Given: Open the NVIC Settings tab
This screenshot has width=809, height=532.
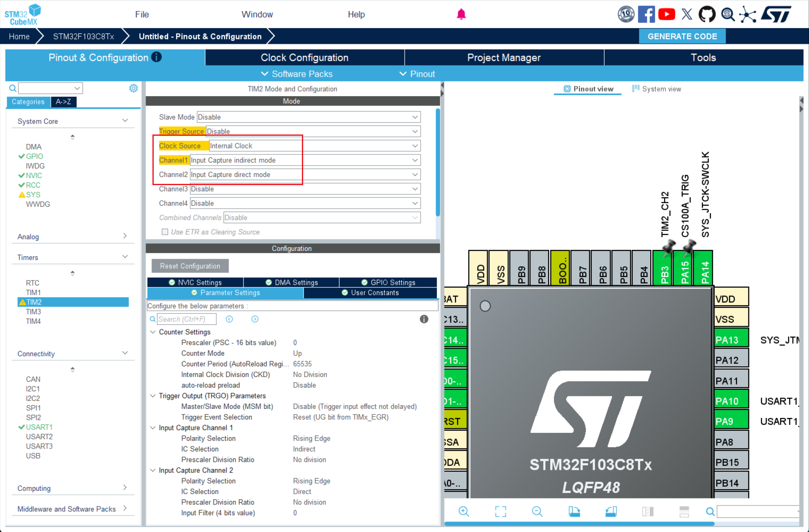Looking at the screenshot, I should pos(195,283).
